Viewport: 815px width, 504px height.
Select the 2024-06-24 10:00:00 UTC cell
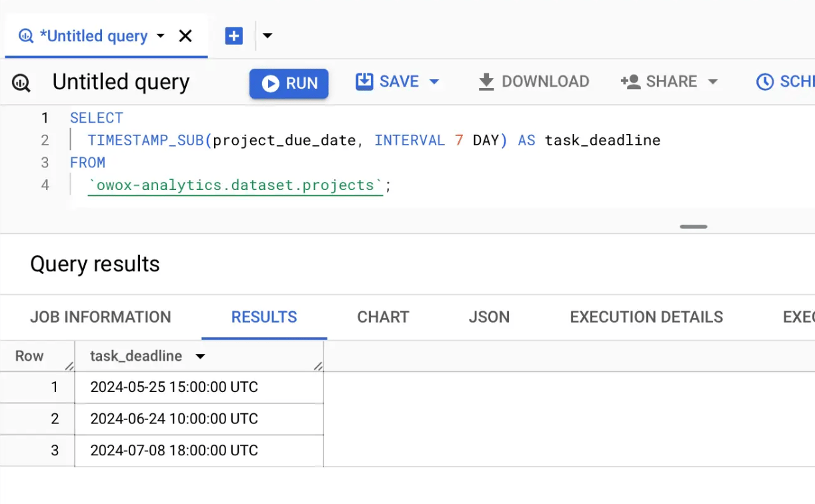199,419
